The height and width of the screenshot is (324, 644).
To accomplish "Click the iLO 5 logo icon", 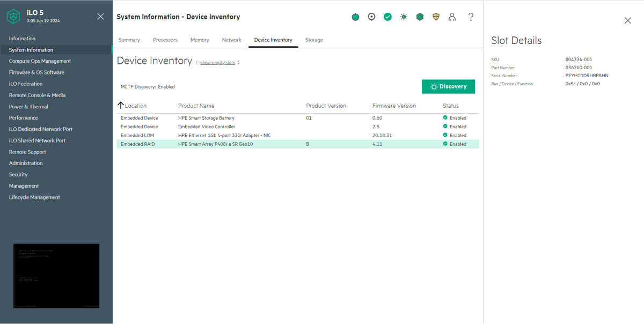I will coord(13,17).
